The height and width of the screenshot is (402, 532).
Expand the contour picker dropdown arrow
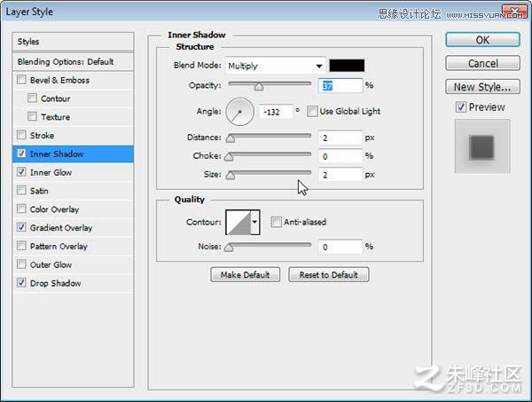255,223
